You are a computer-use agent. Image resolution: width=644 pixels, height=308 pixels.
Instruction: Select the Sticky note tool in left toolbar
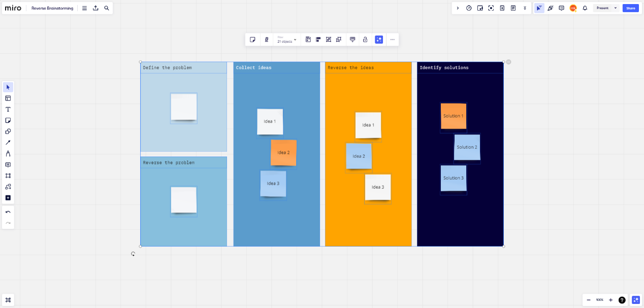8,120
